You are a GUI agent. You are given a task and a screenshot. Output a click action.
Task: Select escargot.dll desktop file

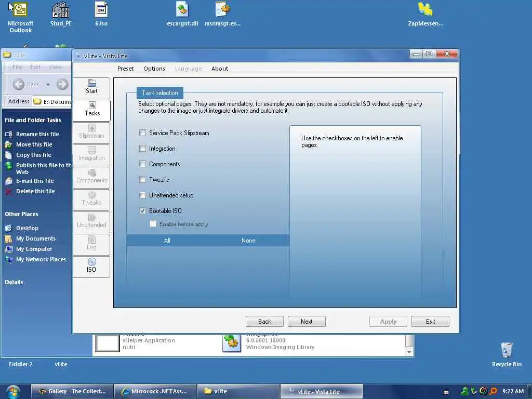(x=182, y=14)
